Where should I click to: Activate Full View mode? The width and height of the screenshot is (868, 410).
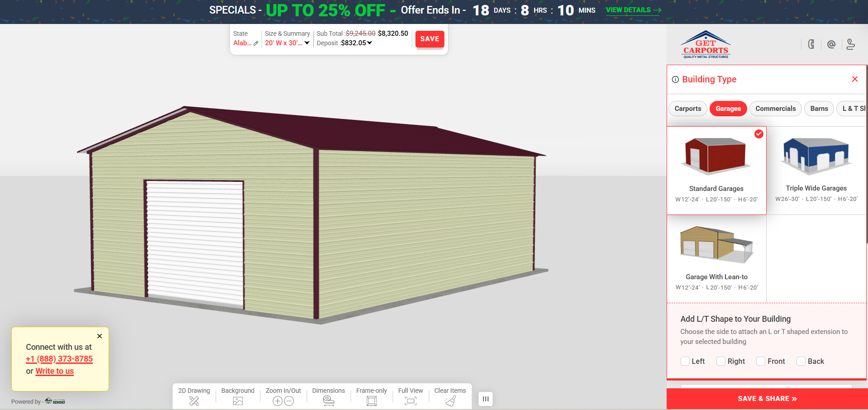[410, 400]
